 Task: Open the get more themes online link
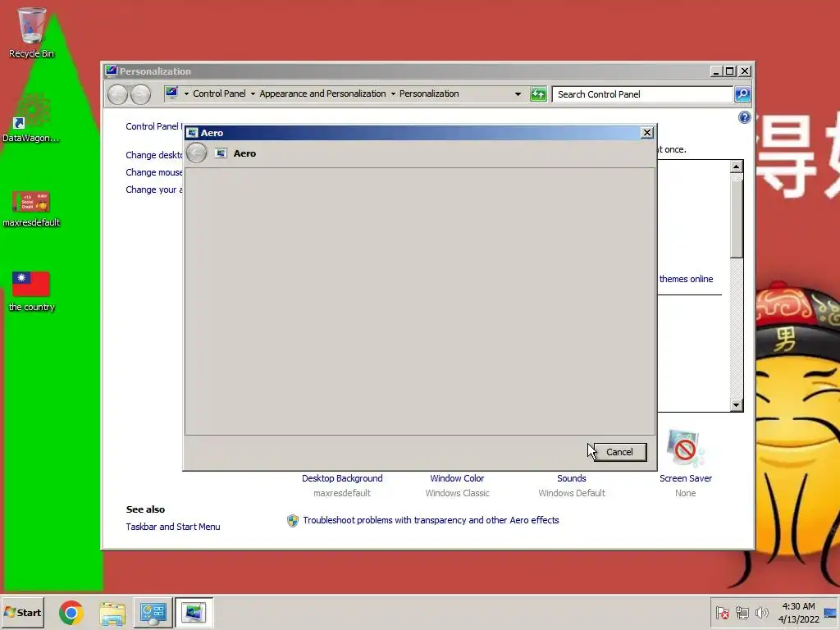pyautogui.click(x=686, y=279)
